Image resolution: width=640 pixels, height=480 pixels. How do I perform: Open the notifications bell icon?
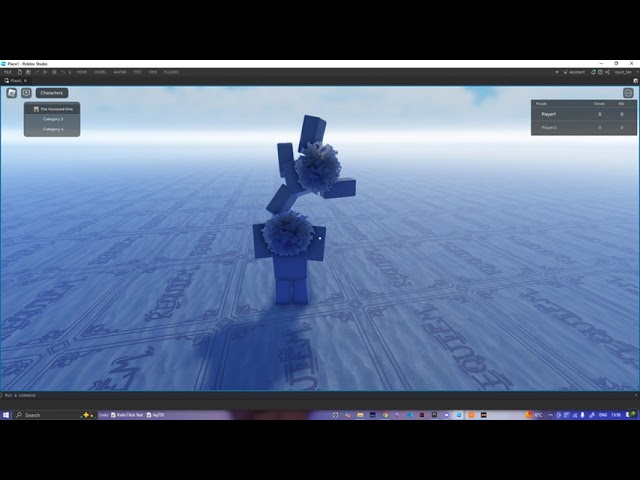(593, 72)
